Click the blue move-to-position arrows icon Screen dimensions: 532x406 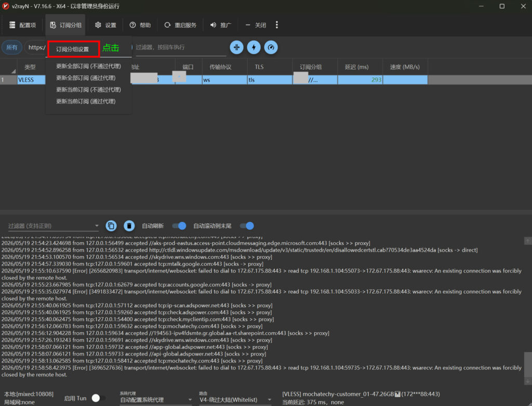point(236,47)
